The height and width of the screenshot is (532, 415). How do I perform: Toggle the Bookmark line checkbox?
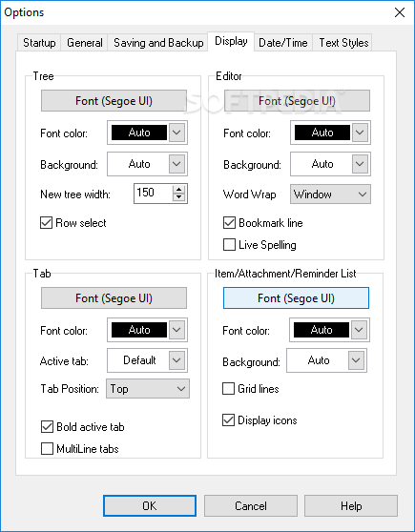[x=229, y=223]
